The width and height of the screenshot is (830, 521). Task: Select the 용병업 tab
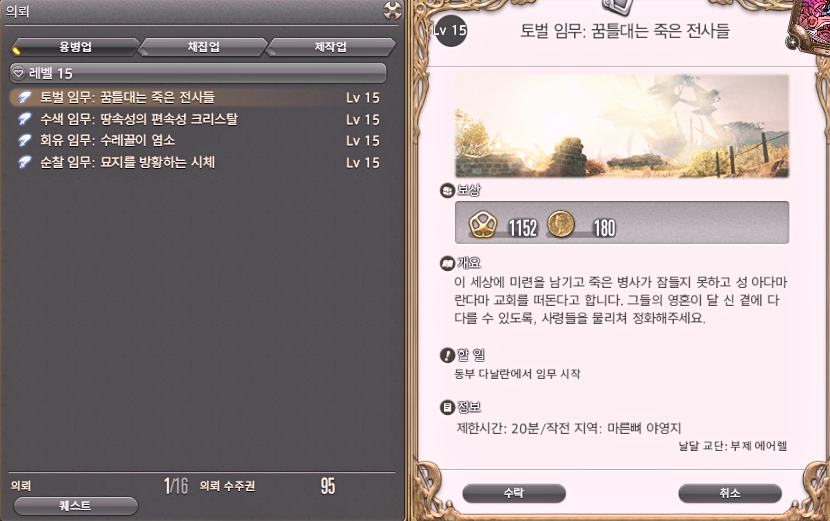76,47
